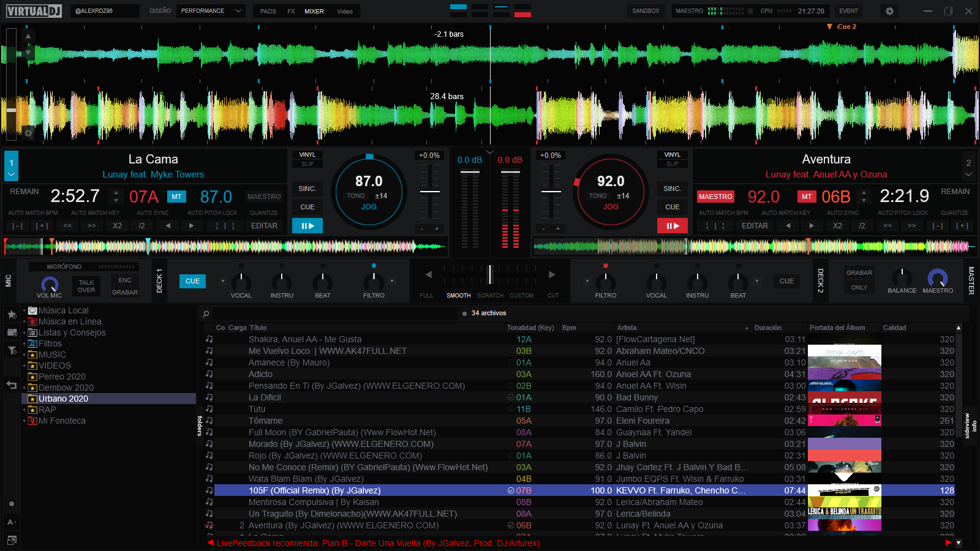Expand the Listas y Consejos tree node
The width and height of the screenshot is (980, 551).
(24, 332)
